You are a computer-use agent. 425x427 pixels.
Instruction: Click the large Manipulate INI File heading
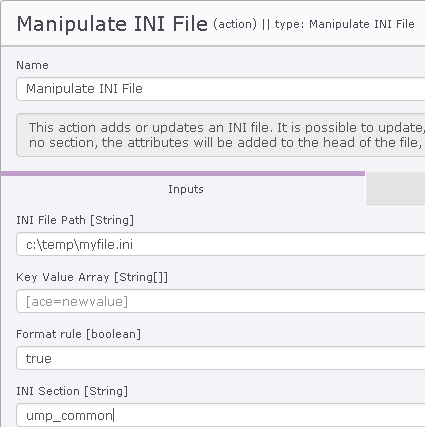click(112, 24)
